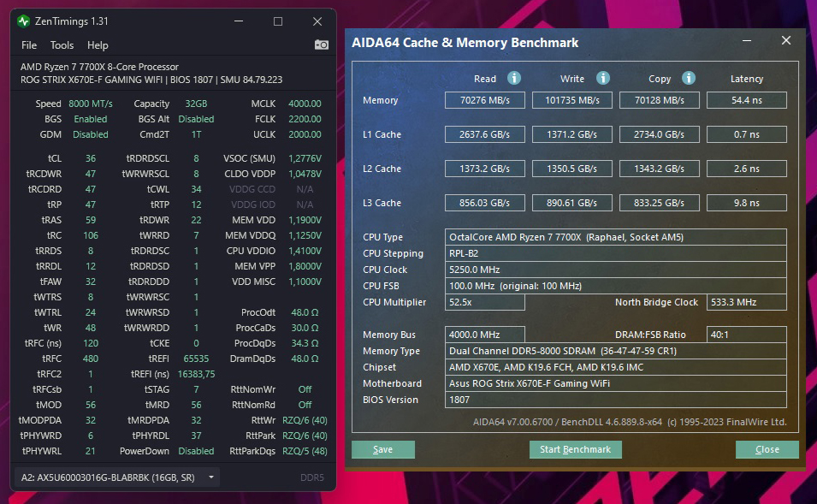
Task: Maximize the ZenTimings window
Action: (x=278, y=21)
